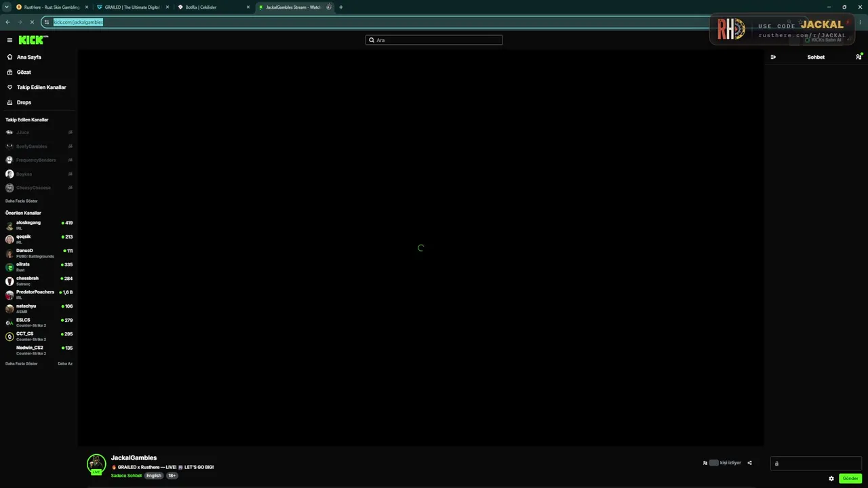Click the green KICK logo
868x488 pixels.
pyautogui.click(x=33, y=40)
